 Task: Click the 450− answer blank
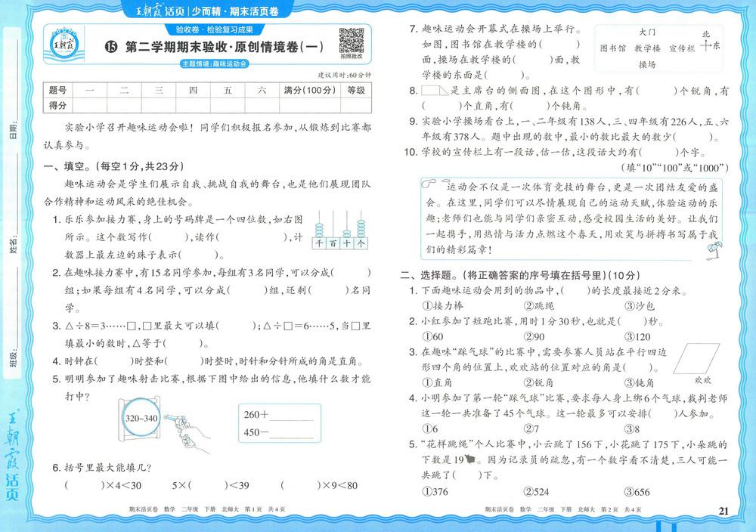pyautogui.click(x=291, y=433)
